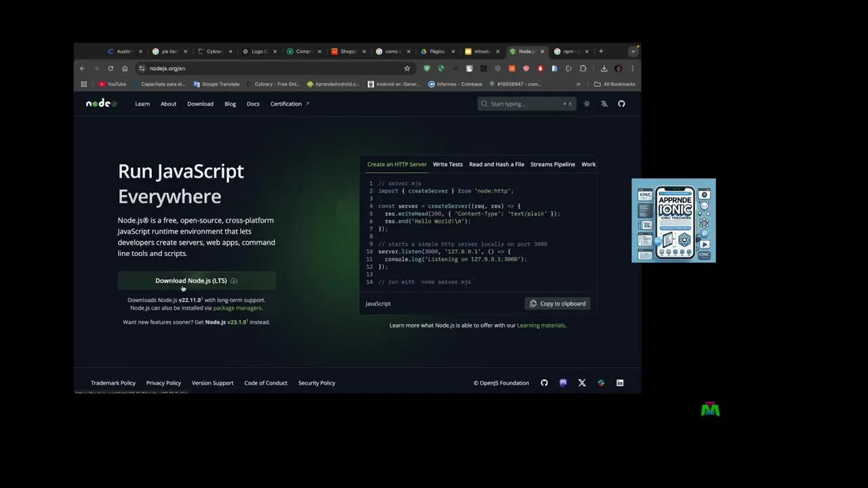Screen dimensions: 868x488
Task: Open the Download menu item
Action: [x=200, y=104]
